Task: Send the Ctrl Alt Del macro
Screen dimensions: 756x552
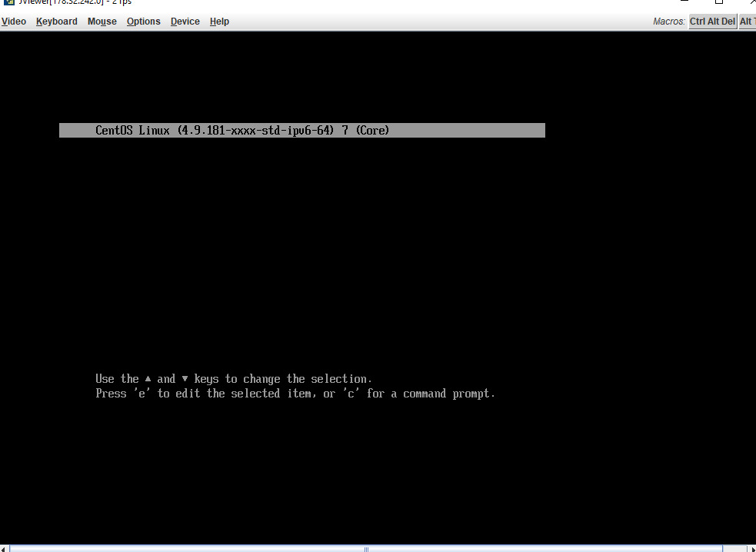Action: pyautogui.click(x=712, y=22)
